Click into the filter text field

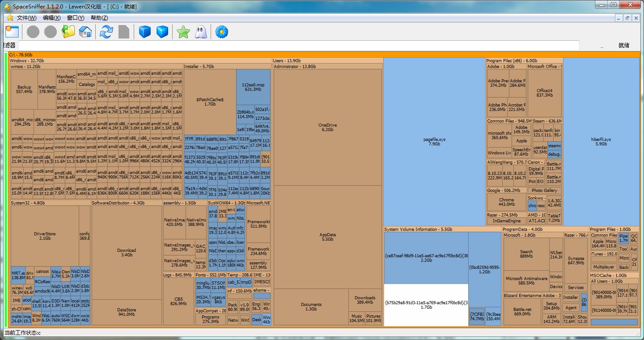[298, 45]
